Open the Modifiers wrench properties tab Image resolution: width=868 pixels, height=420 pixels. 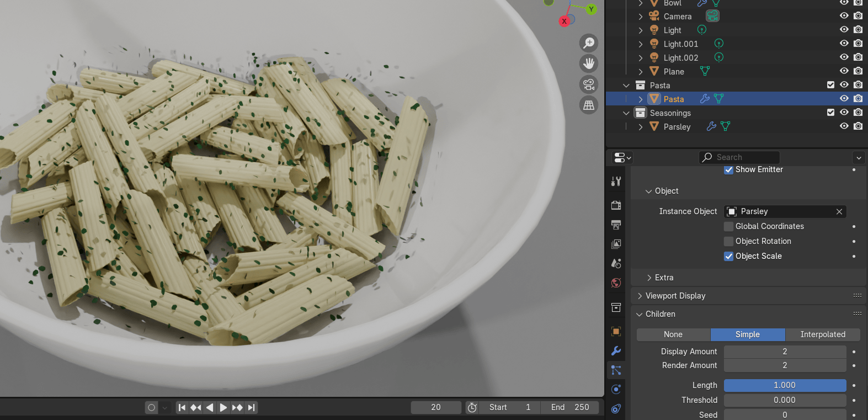616,351
